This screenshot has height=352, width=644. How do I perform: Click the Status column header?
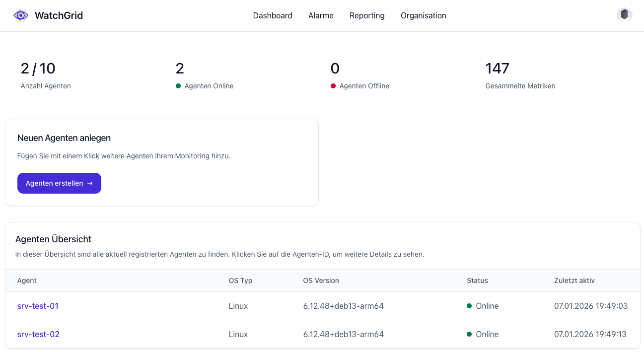pyautogui.click(x=477, y=281)
